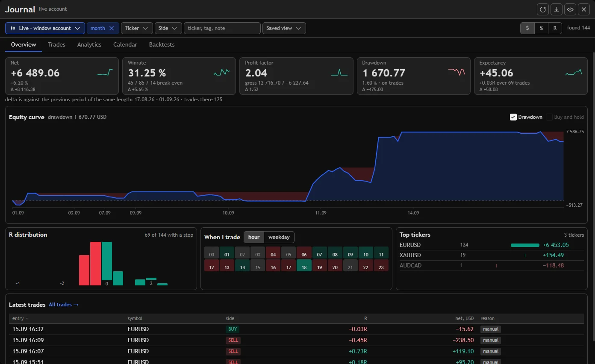The width and height of the screenshot is (595, 364).
Task: Click the EURUSD row in Top tickers
Action: [492, 245]
